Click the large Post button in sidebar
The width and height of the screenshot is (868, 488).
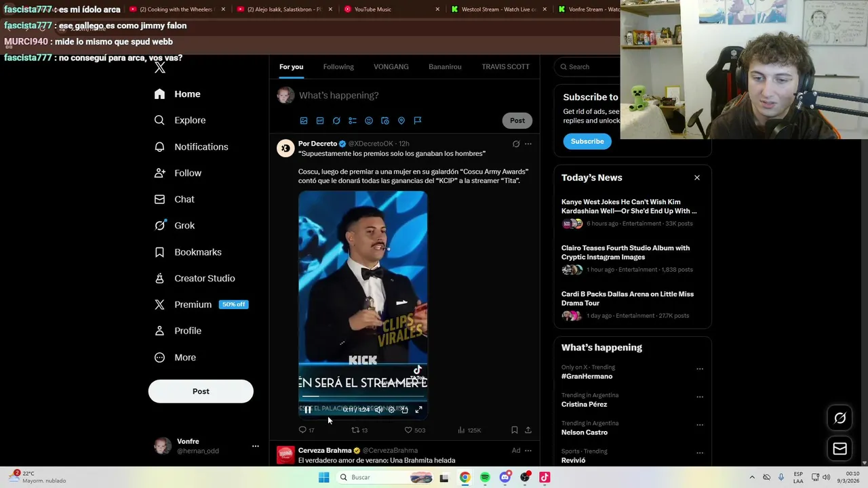coord(201,391)
